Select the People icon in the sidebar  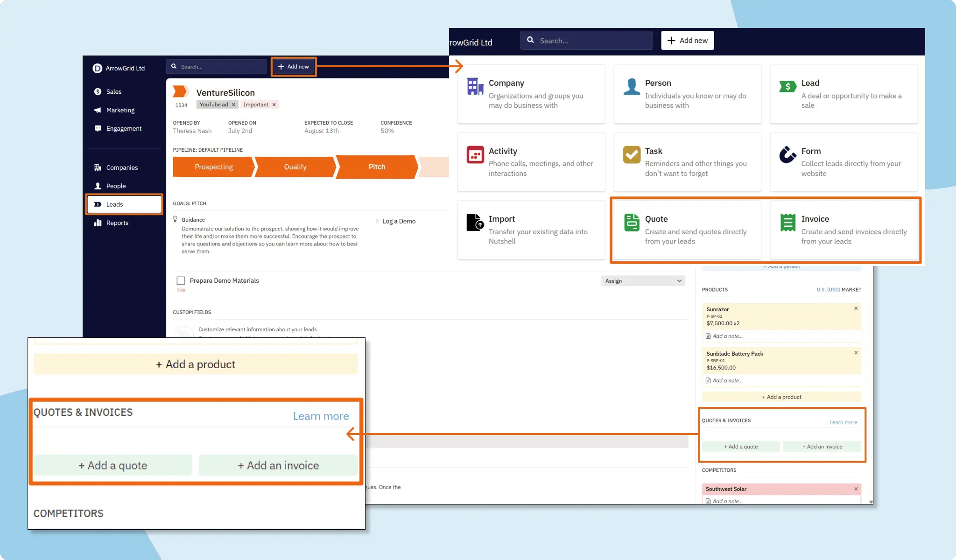pyautogui.click(x=98, y=186)
